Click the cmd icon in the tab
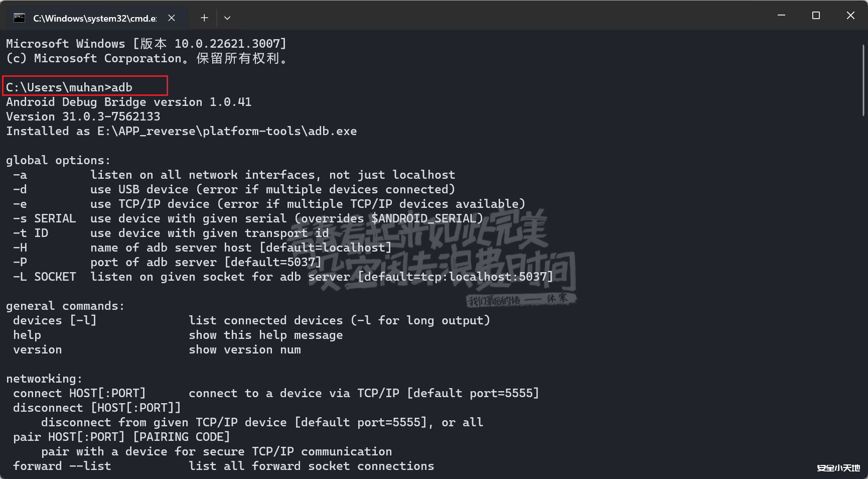 click(x=20, y=18)
